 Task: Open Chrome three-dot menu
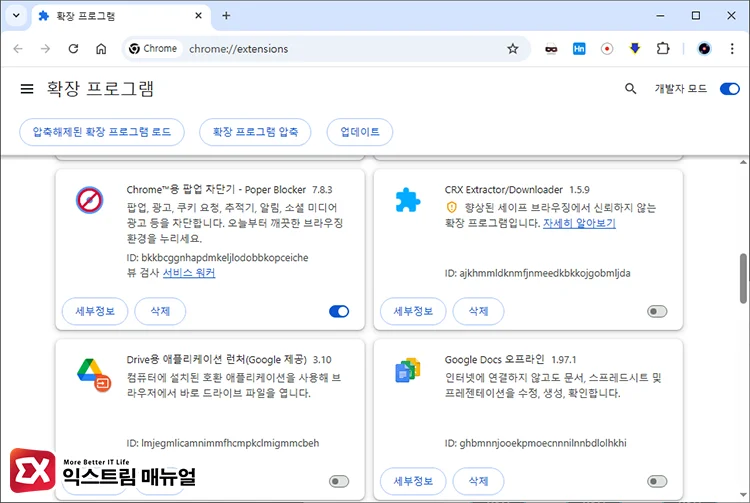(x=732, y=49)
